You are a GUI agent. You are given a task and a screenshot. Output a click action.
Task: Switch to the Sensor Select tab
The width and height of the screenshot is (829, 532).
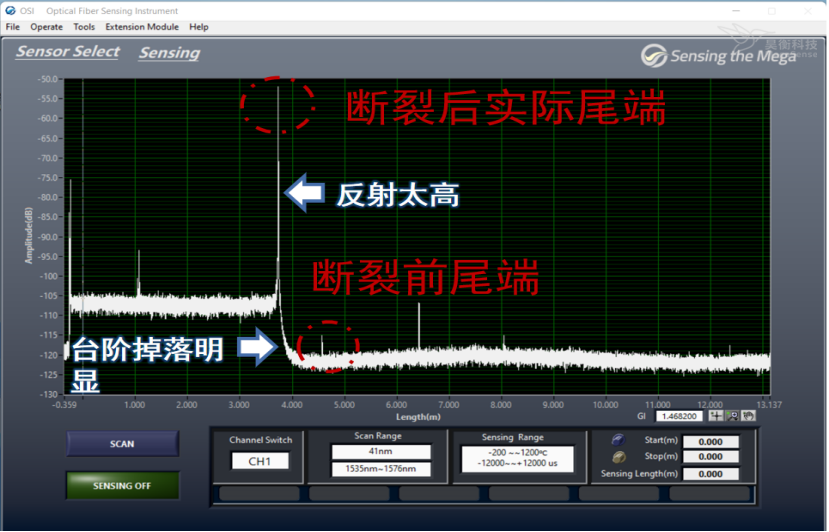coord(67,52)
